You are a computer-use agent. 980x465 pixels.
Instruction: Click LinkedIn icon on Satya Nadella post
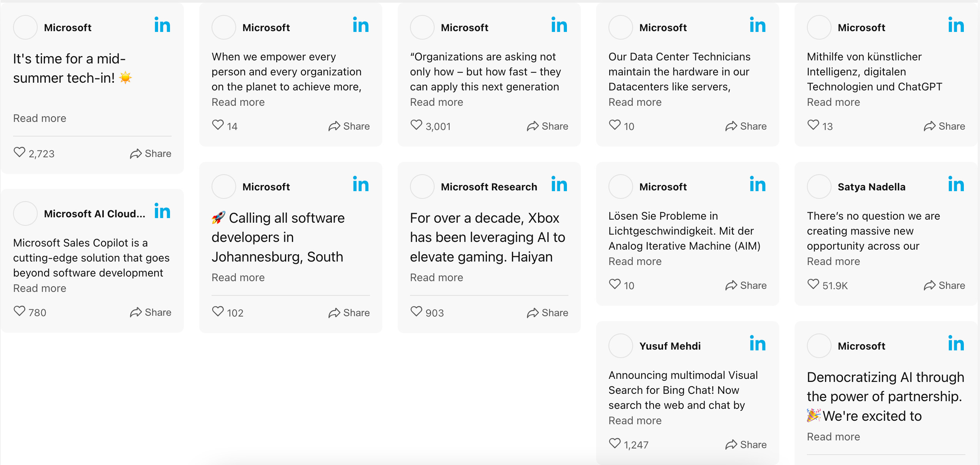(956, 185)
